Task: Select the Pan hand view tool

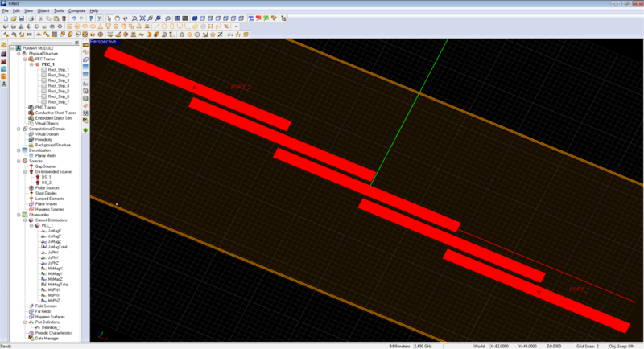Action: click(118, 18)
